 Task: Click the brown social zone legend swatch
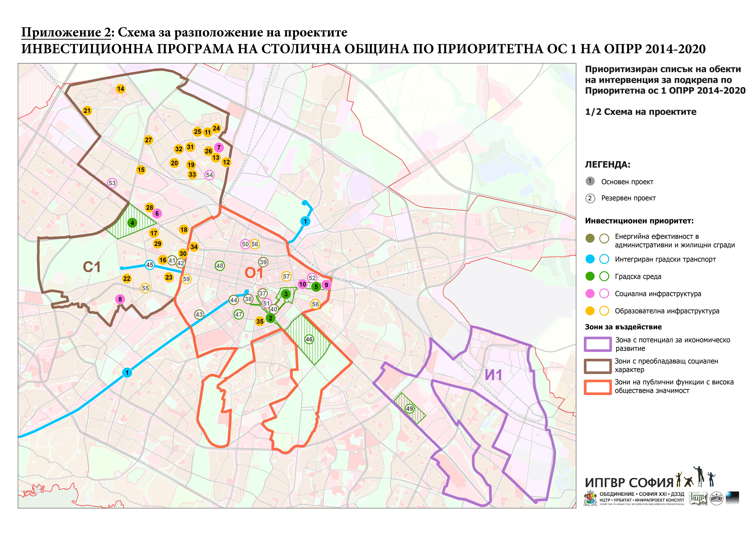click(598, 366)
